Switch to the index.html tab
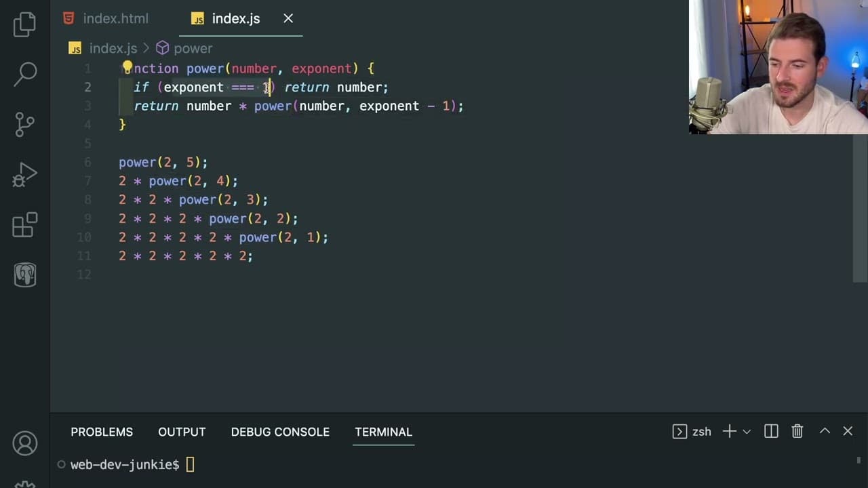The width and height of the screenshot is (868, 488). point(106,18)
